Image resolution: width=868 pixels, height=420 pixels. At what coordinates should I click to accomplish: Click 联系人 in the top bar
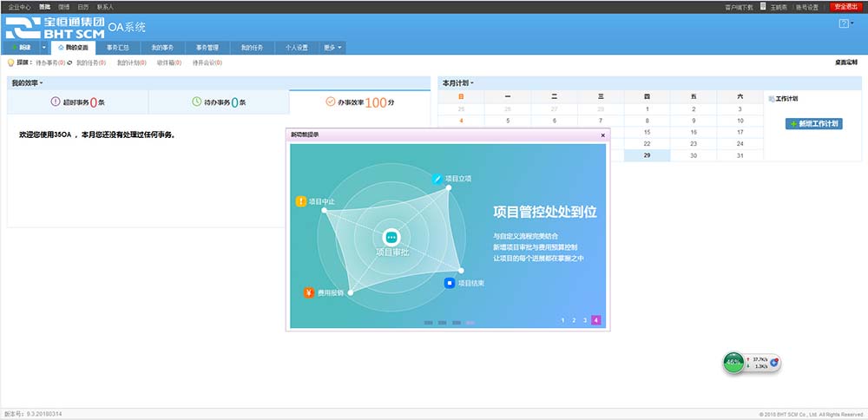tap(105, 7)
